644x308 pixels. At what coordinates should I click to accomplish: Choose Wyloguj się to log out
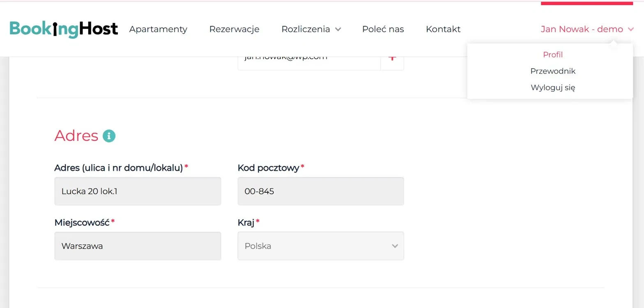pos(552,87)
